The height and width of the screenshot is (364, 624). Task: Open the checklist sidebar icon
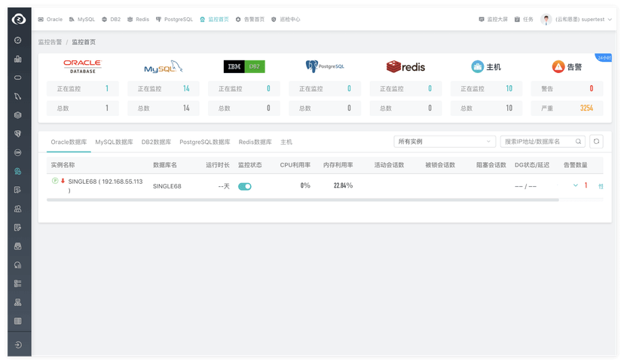tap(18, 283)
